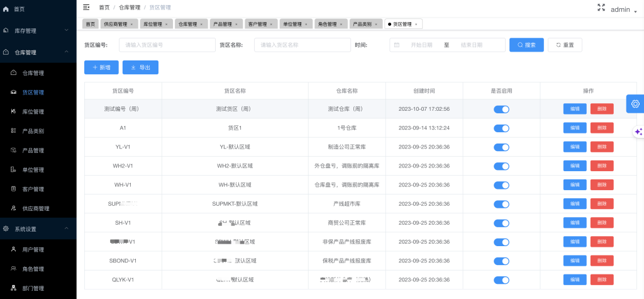Image resolution: width=644 pixels, height=299 pixels.
Task: Click the fullscreen toggle icon
Action: [x=601, y=8]
